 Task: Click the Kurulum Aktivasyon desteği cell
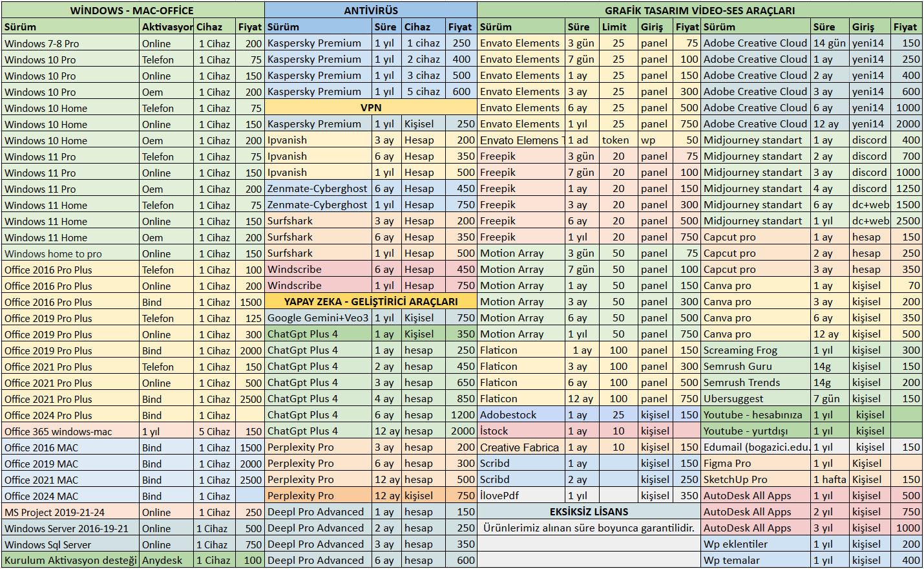click(x=70, y=560)
